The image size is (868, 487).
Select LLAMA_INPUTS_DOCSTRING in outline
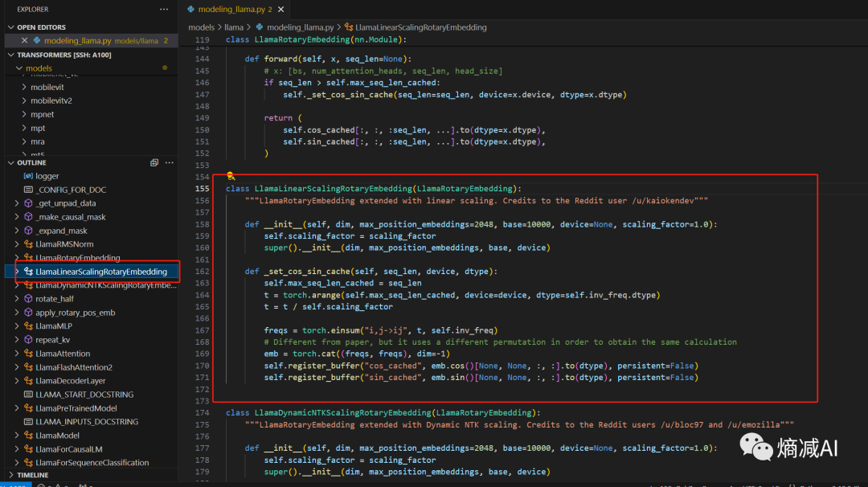[x=87, y=422]
